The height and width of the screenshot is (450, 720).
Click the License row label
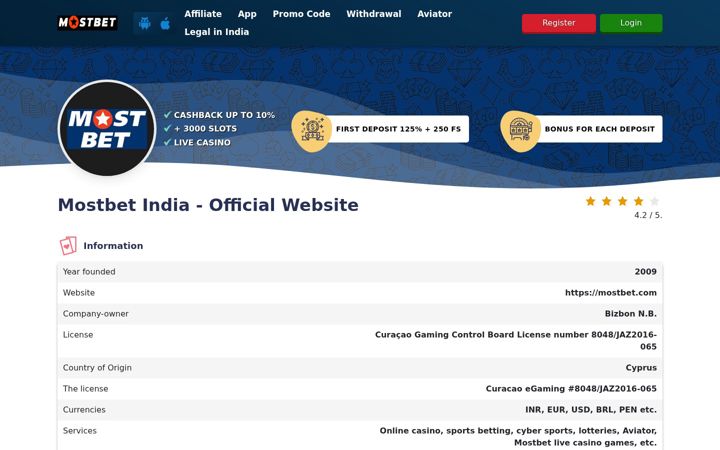click(78, 335)
